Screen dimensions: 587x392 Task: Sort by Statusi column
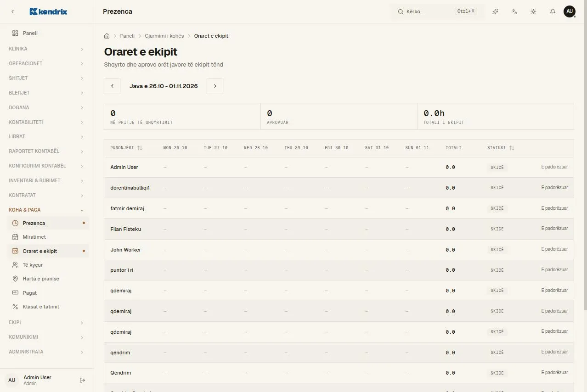click(x=501, y=148)
